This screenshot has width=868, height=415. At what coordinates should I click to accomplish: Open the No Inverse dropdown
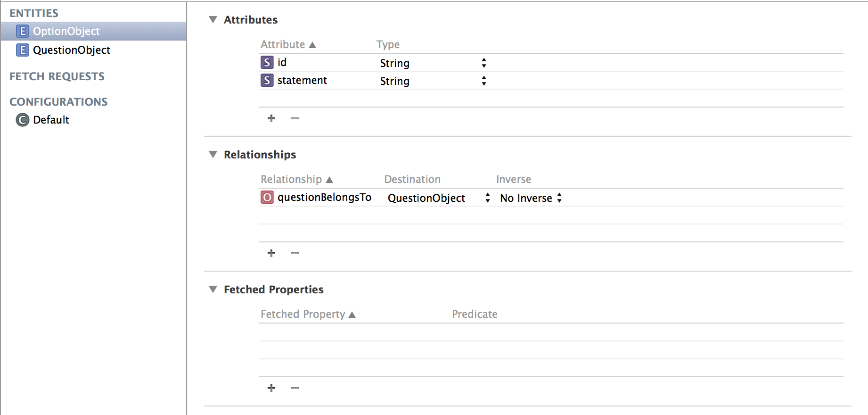pyautogui.click(x=531, y=198)
